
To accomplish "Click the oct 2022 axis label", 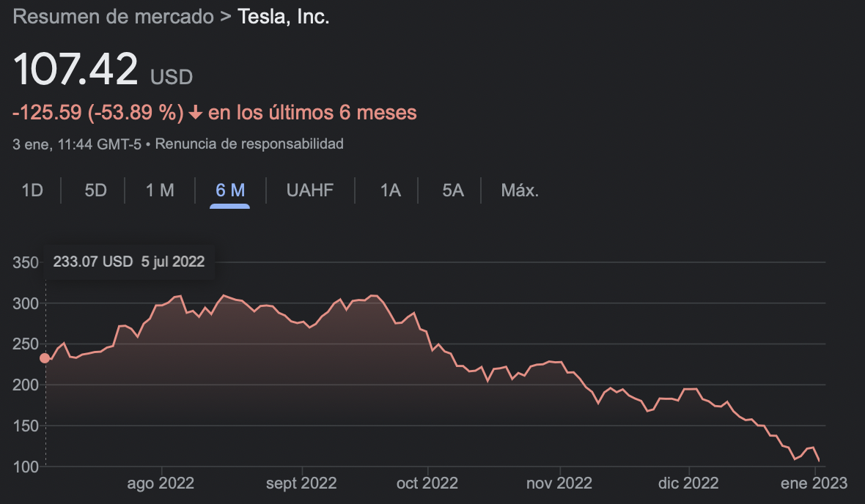I will point(427,483).
